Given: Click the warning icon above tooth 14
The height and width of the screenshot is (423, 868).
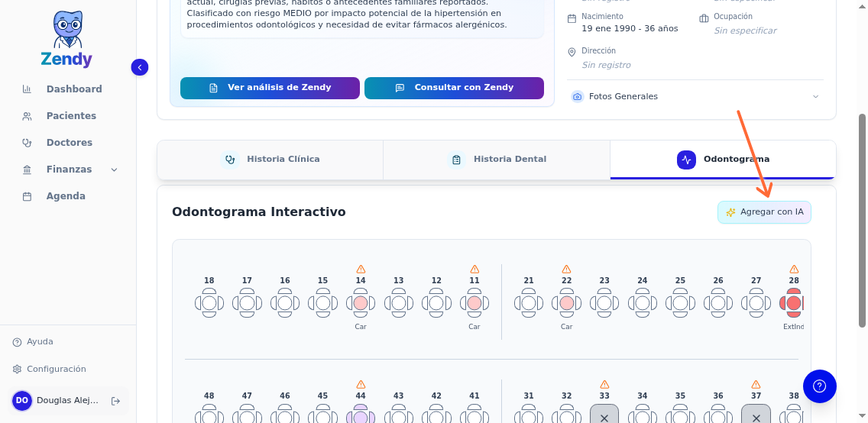Looking at the screenshot, I should [361, 270].
